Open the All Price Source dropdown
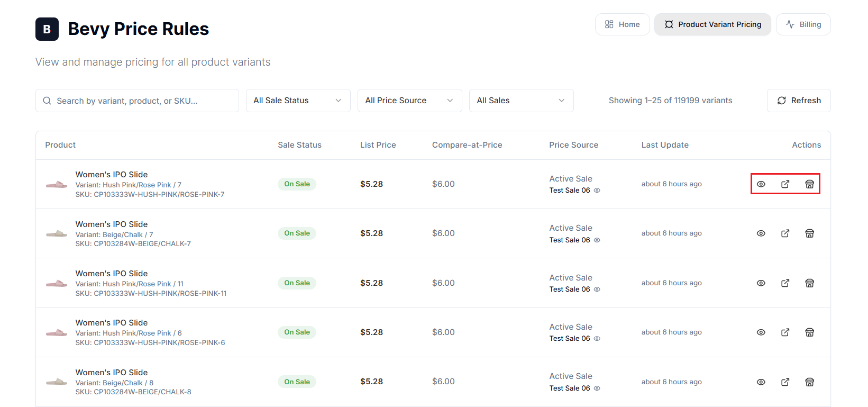 410,101
